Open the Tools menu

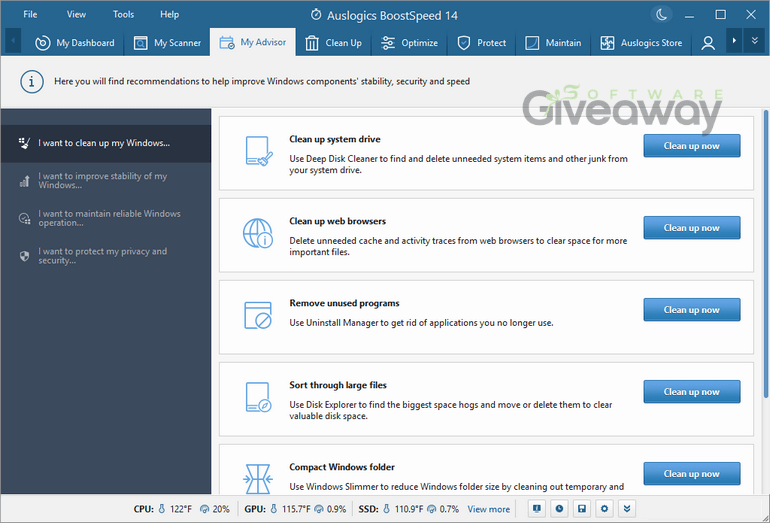pos(123,14)
